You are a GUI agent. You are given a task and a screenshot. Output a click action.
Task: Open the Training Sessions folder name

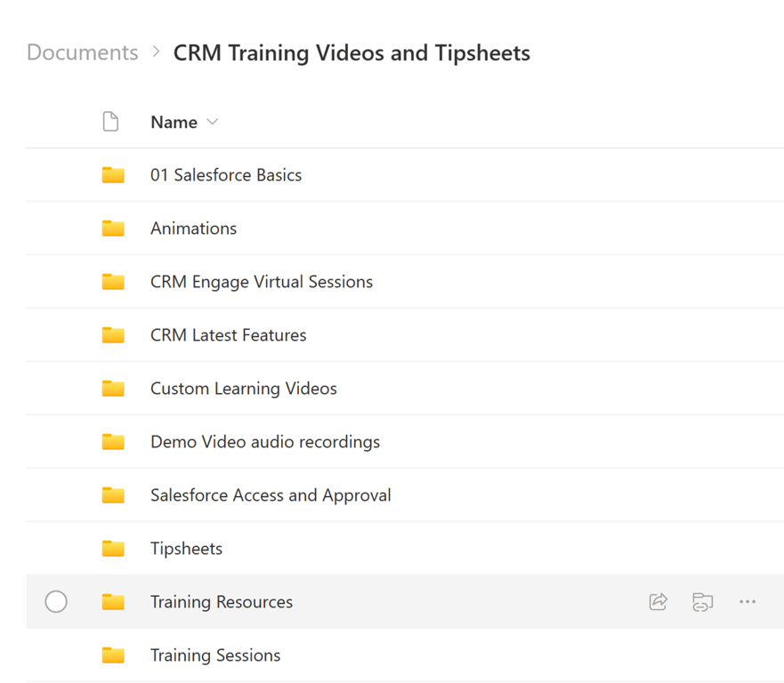(x=215, y=655)
